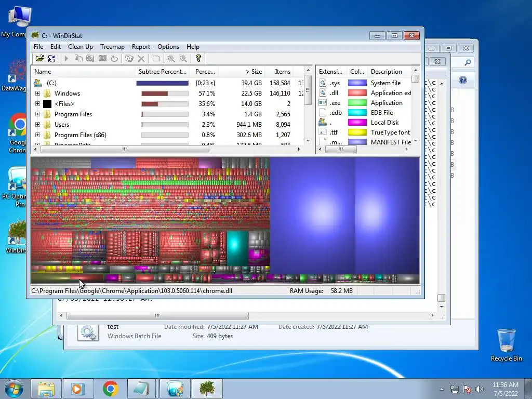Click the black <Files> item icon

click(x=47, y=104)
